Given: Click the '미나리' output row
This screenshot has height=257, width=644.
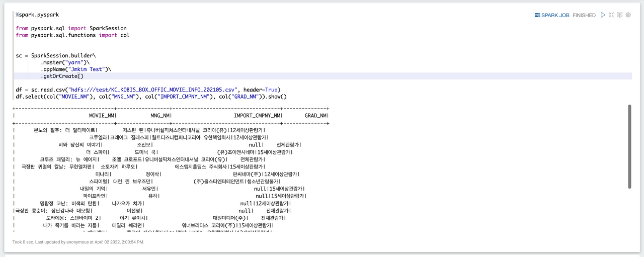Looking at the screenshot, I should pyautogui.click(x=156, y=174).
